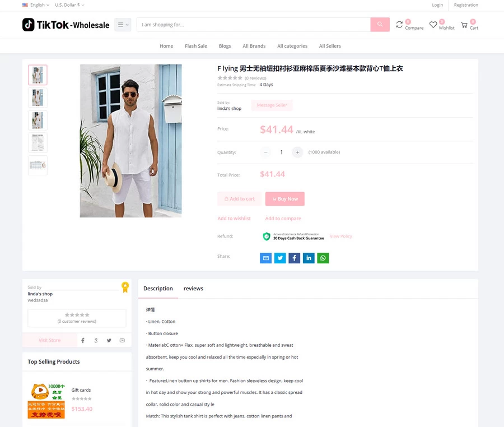
Task: Click the yellow pin badge on linda's shop card
Action: tap(125, 287)
